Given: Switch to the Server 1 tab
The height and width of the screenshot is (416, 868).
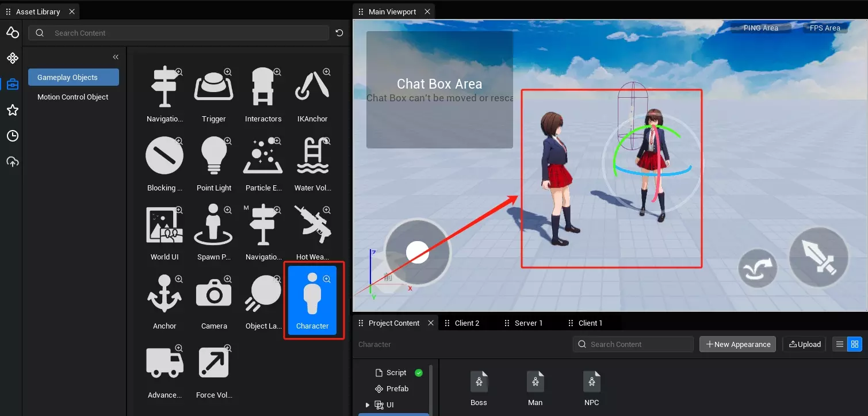Looking at the screenshot, I should click(529, 323).
